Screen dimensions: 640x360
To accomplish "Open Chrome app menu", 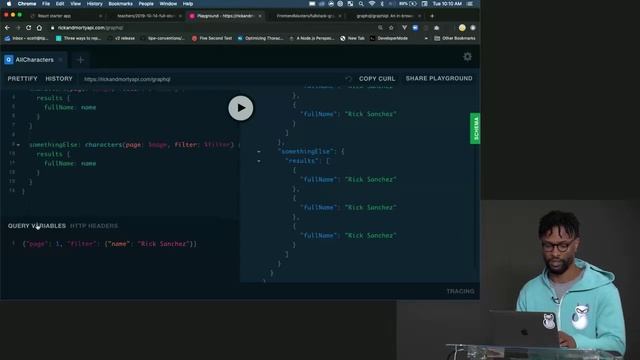I will click(x=27, y=4).
